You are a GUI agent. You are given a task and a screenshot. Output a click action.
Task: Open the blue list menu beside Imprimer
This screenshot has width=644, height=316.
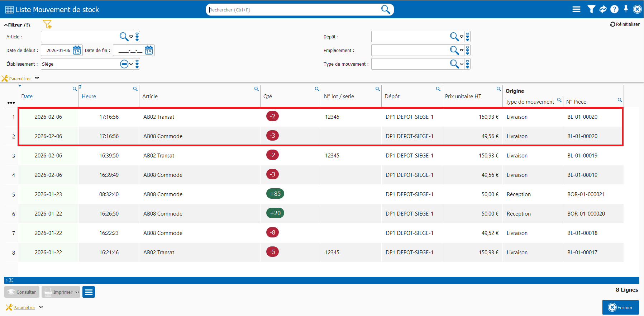pyautogui.click(x=89, y=292)
